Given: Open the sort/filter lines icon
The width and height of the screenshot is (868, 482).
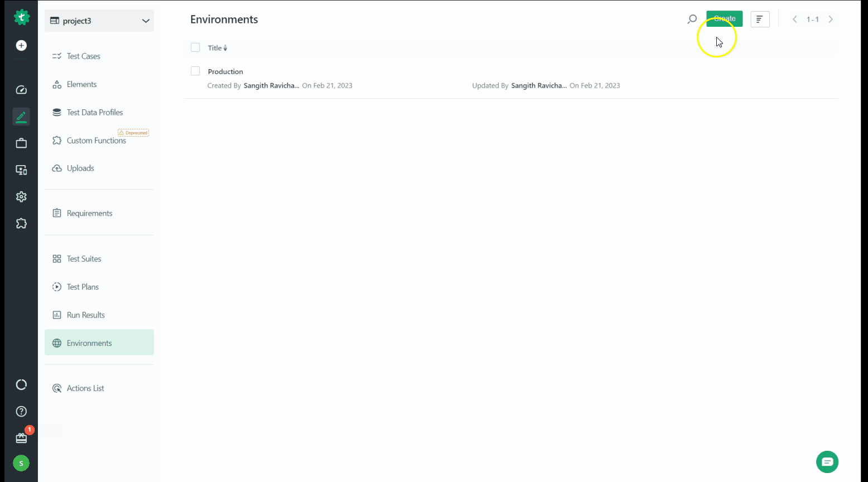Looking at the screenshot, I should 760,19.
